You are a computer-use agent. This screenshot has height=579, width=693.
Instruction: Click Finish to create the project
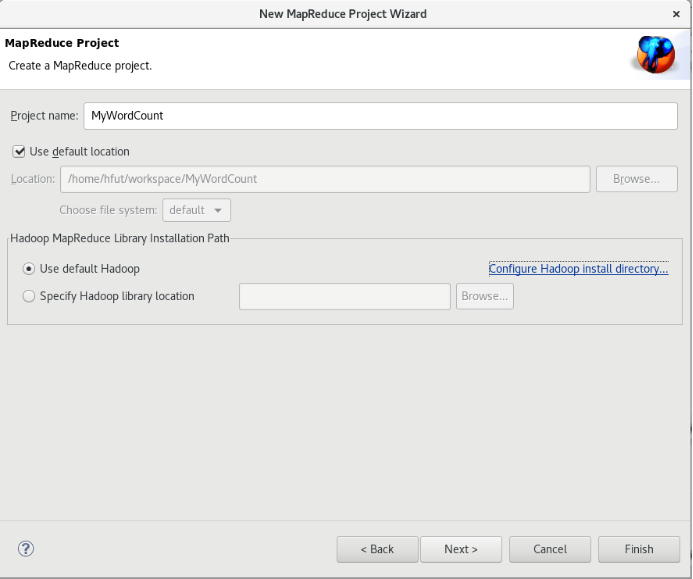638,549
